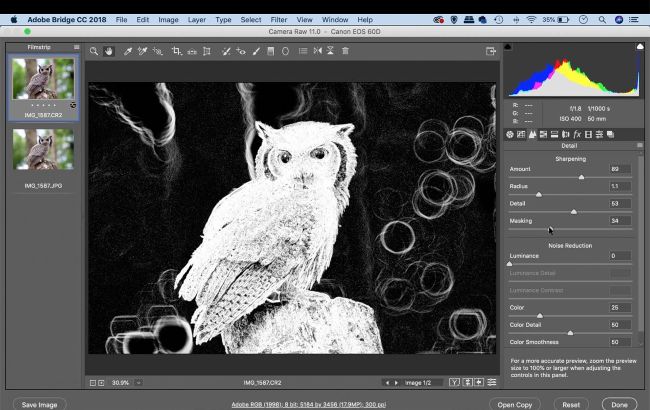Open the Basic panel tab icon

[x=510, y=134]
